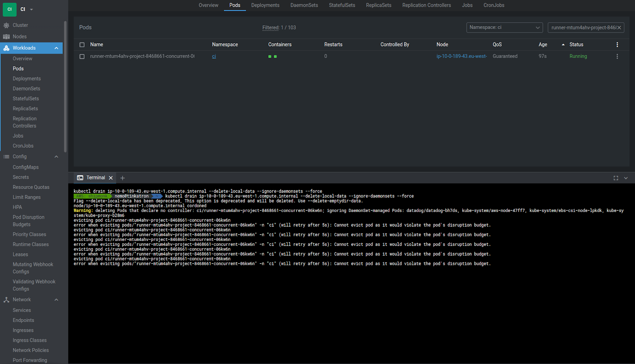Sort pods by Restarts column
The image size is (635, 364).
coord(333,44)
